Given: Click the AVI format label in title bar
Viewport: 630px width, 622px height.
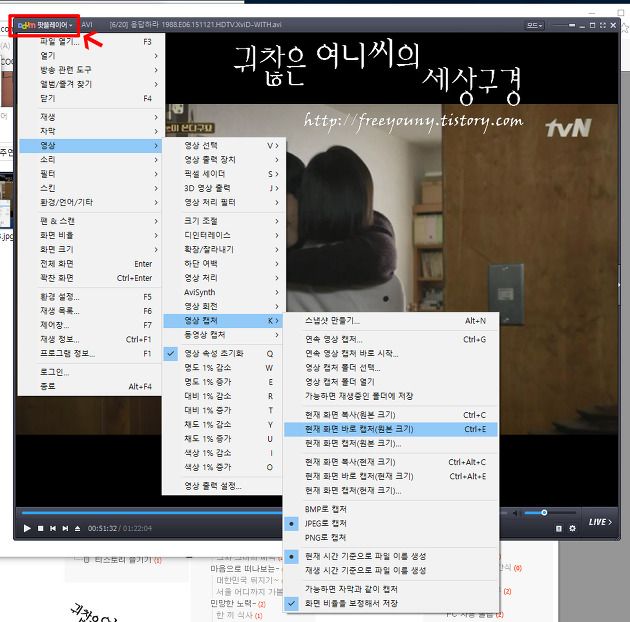Looking at the screenshot, I should [87, 25].
